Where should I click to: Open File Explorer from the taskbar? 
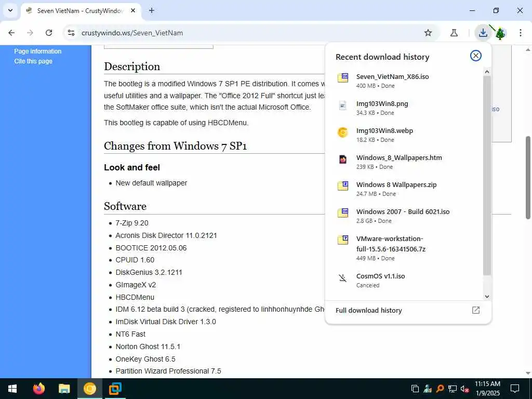tap(64, 389)
